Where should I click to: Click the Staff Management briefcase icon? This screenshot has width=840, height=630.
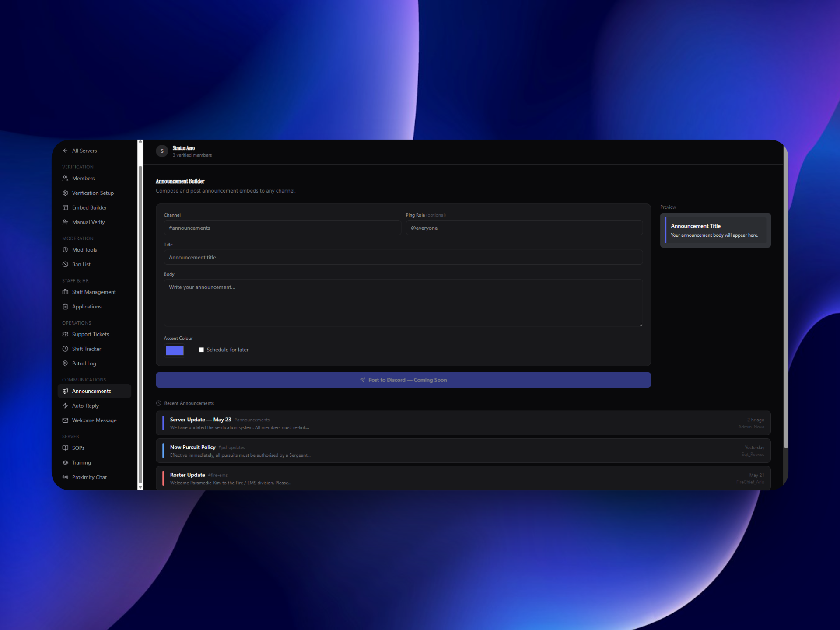point(65,292)
